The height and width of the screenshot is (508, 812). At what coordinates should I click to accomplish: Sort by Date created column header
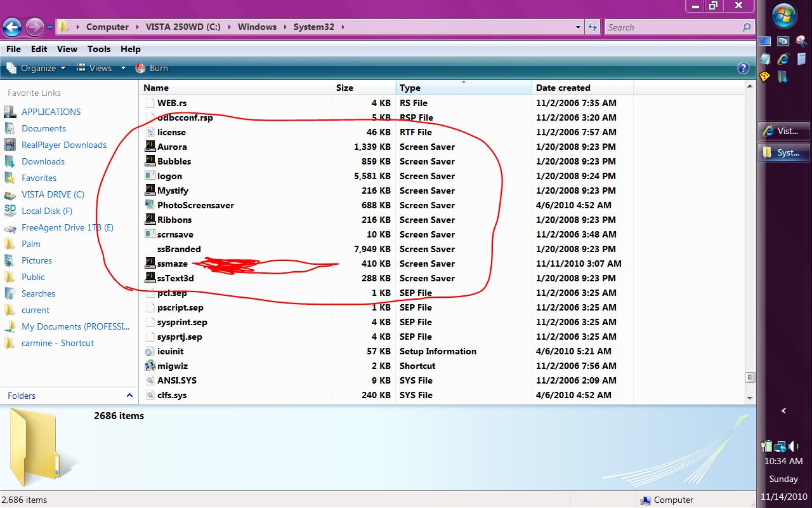[x=582, y=88]
